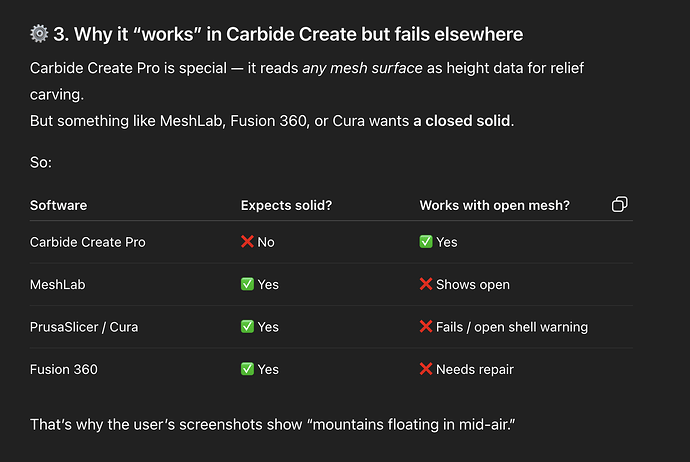
Task: Click green check in Fusion 360 row
Action: (247, 369)
